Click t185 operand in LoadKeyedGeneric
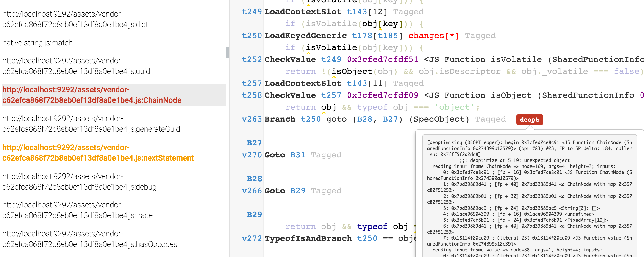 point(388,36)
